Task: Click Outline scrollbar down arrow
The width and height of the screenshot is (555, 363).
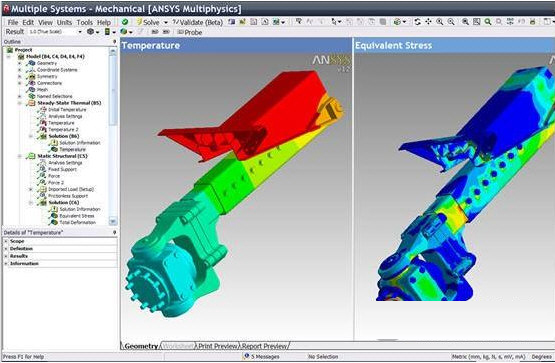Action: point(113,221)
